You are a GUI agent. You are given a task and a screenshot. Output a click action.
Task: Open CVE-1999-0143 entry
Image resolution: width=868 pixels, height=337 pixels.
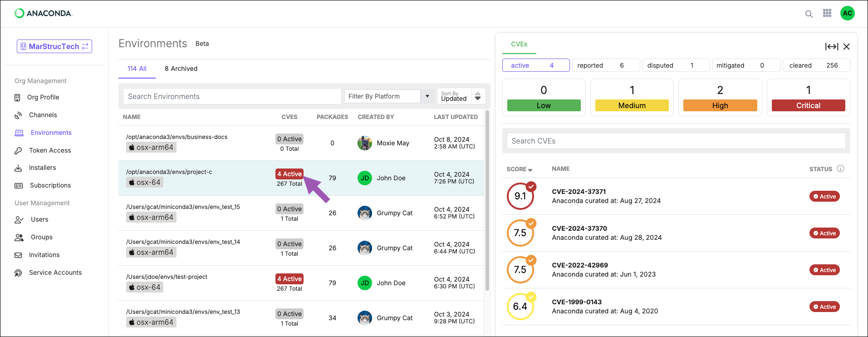(x=676, y=307)
